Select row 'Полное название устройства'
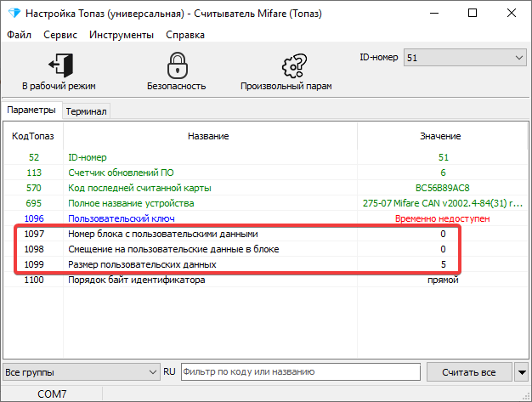 (x=266, y=203)
